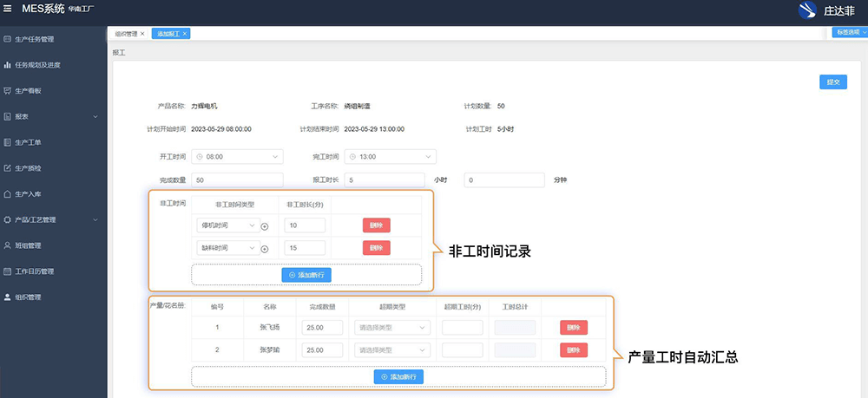Click process name value 绕组制造
Viewport: 868px width, 398px height.
click(358, 106)
